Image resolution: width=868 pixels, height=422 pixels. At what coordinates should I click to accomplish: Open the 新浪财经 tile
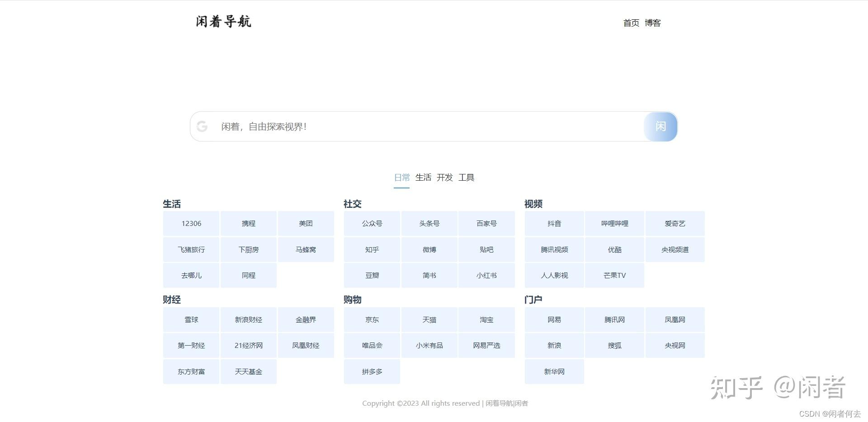pos(249,320)
